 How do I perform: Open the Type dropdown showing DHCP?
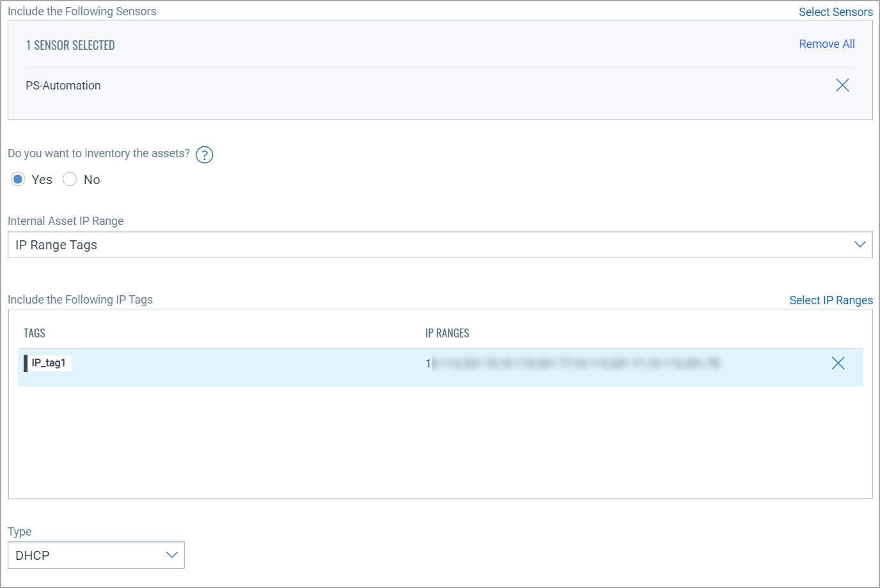pyautogui.click(x=96, y=555)
